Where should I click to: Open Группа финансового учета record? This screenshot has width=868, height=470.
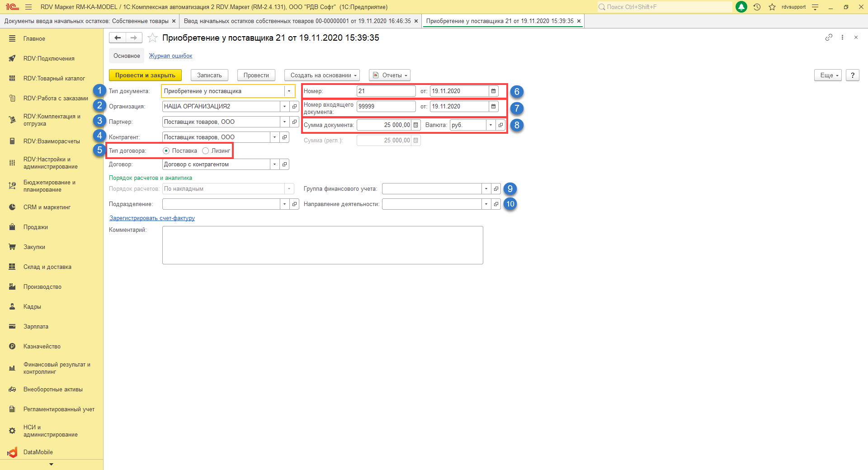496,189
